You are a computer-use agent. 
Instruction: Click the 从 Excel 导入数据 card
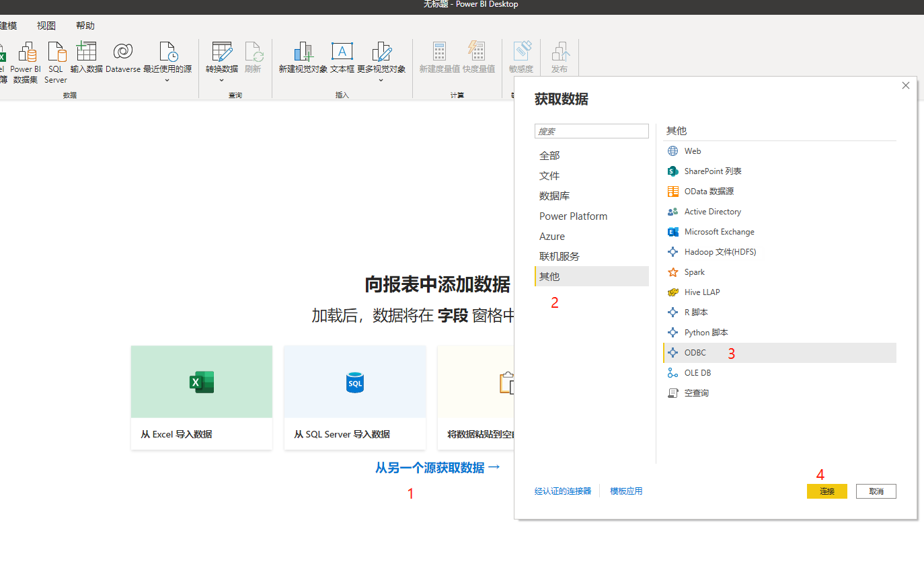(202, 397)
